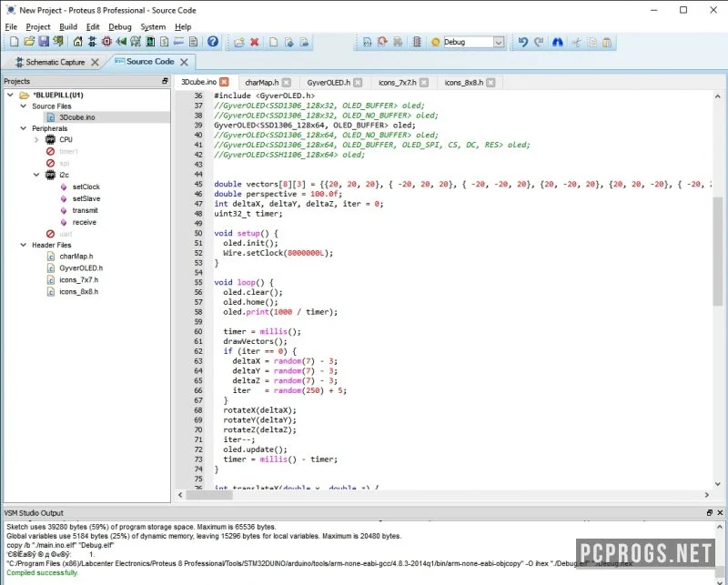Close the icons_8x8.h editor tab
Image resolution: width=728 pixels, height=585 pixels.
click(x=490, y=82)
